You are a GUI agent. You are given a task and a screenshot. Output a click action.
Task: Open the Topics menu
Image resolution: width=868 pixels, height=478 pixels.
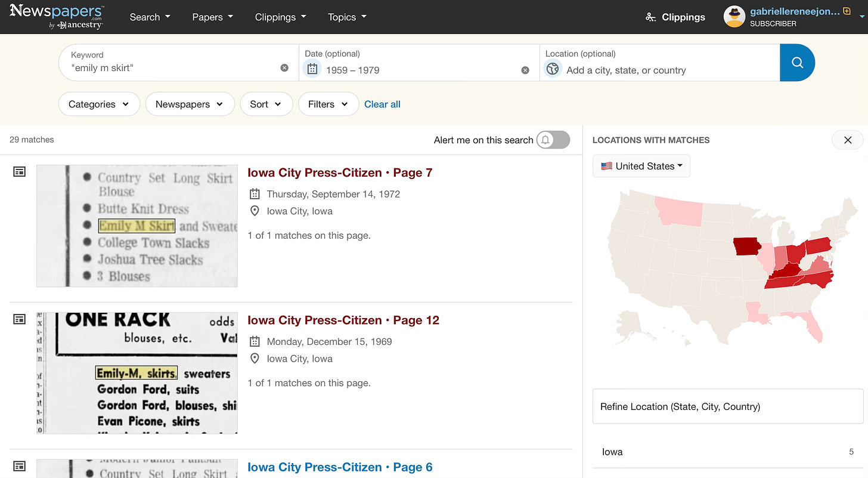(347, 17)
